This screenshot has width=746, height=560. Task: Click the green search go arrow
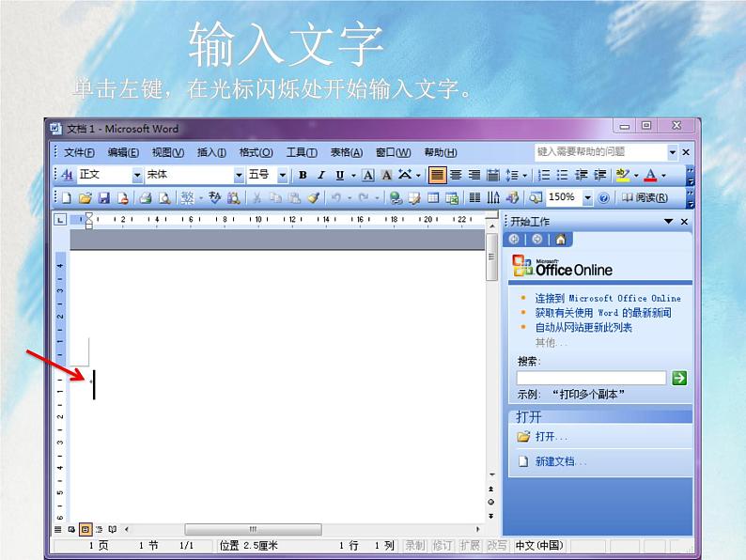679,379
